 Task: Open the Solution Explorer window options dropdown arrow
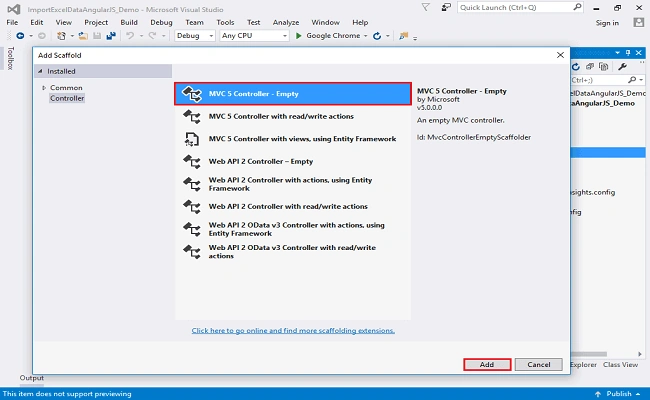pyautogui.click(x=618, y=53)
